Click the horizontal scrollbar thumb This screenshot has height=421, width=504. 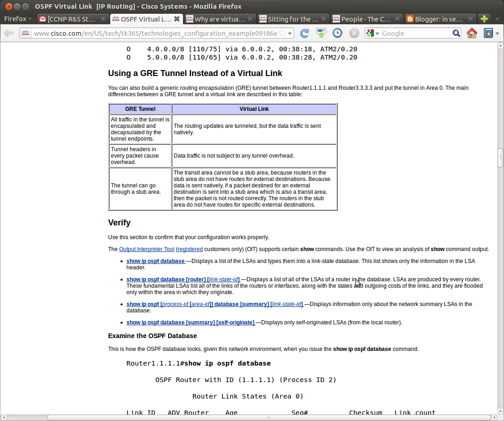[268, 417]
